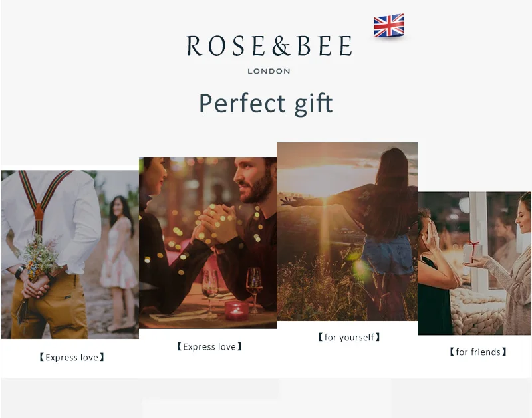
Task: Open the ROSE&BEE brand logo
Action: point(269,46)
